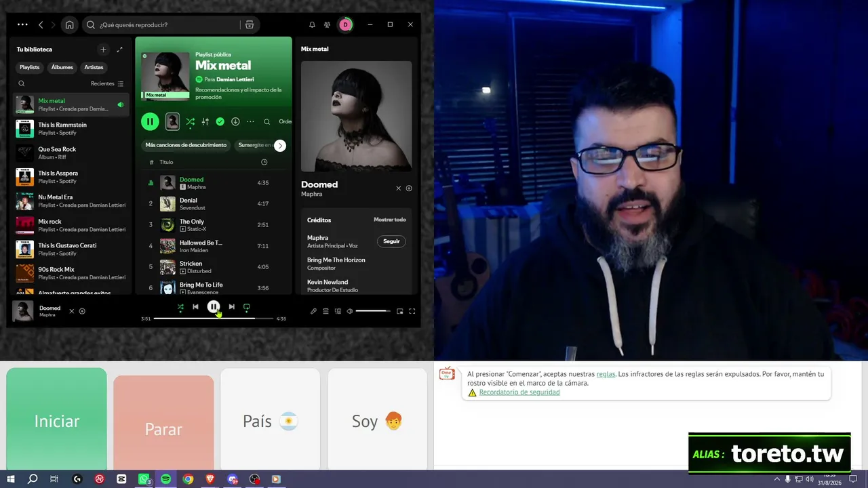Filter library by Playlists
The width and height of the screenshot is (868, 488).
pos(30,68)
